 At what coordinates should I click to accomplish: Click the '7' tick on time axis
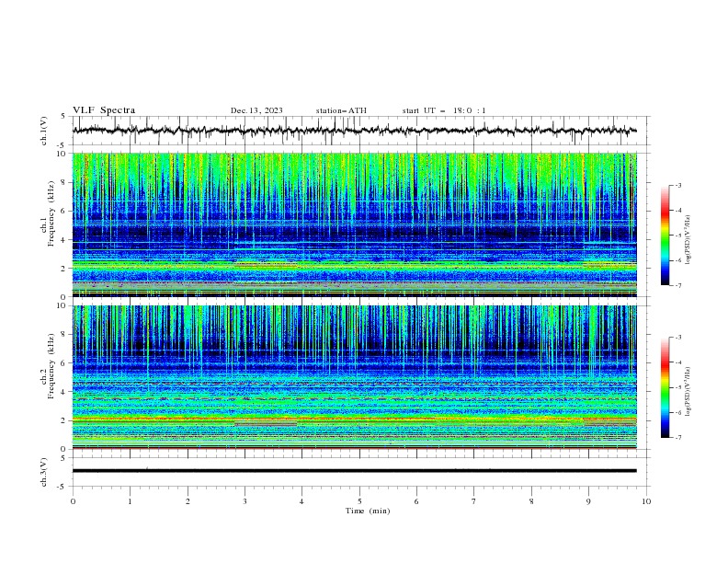pos(474,501)
